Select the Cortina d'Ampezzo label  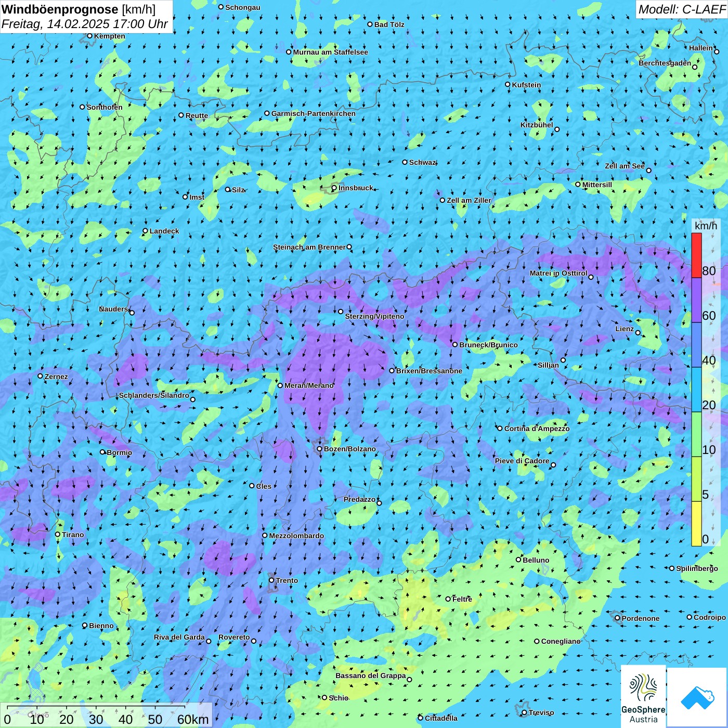(537, 428)
